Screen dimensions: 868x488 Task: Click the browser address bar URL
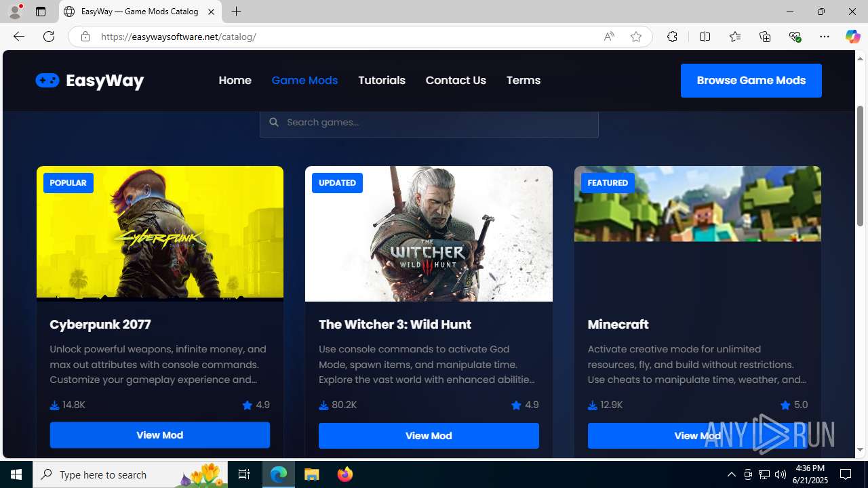pos(178,37)
